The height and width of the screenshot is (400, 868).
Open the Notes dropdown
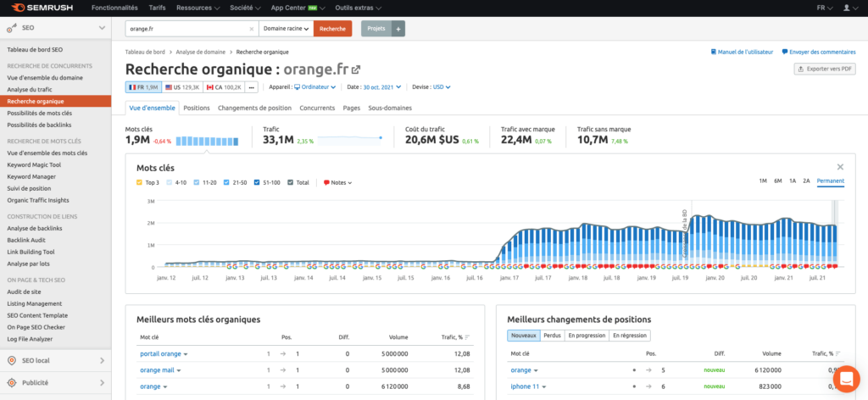point(337,182)
